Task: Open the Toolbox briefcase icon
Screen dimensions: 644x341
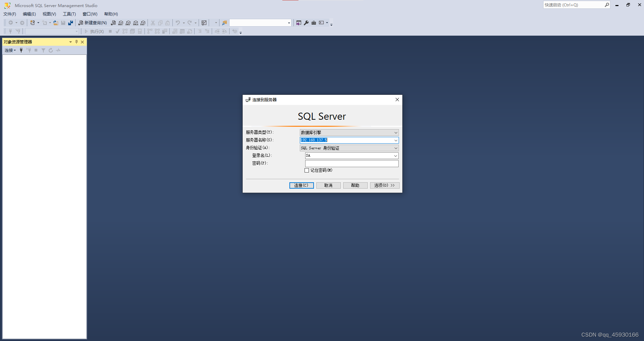Action: pyautogui.click(x=314, y=23)
